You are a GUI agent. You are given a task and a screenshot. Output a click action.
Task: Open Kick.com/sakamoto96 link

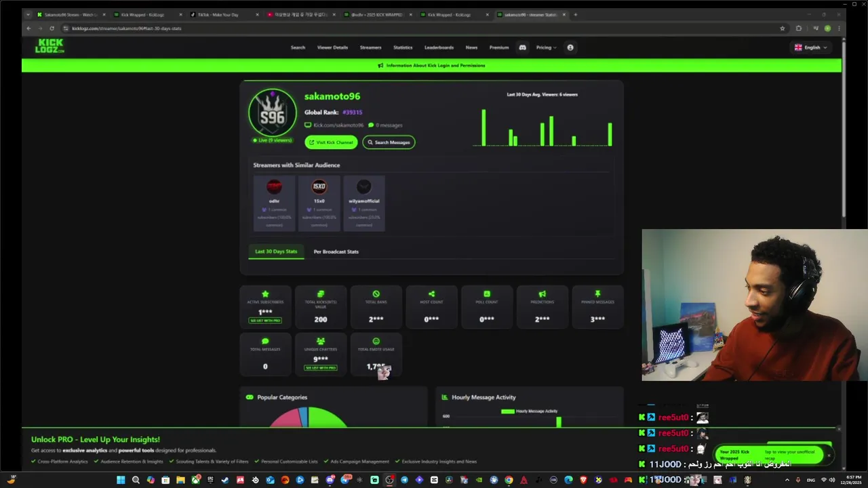click(338, 125)
